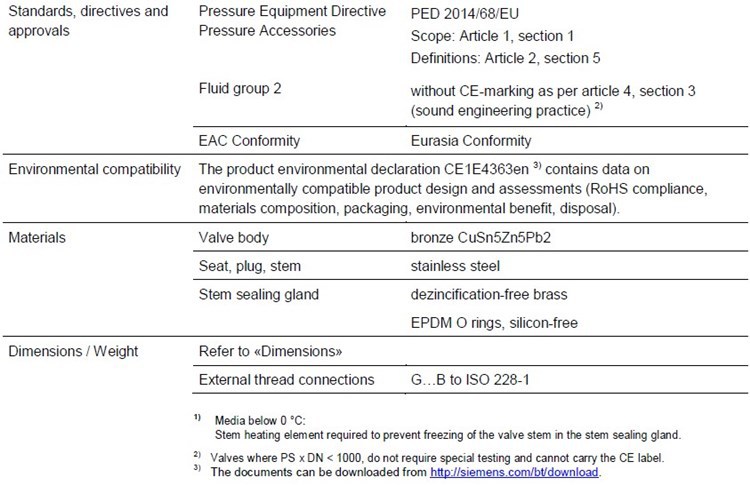Click 'G…B to ISO 228-1' value
This screenshot has height=485, width=750.
(470, 380)
